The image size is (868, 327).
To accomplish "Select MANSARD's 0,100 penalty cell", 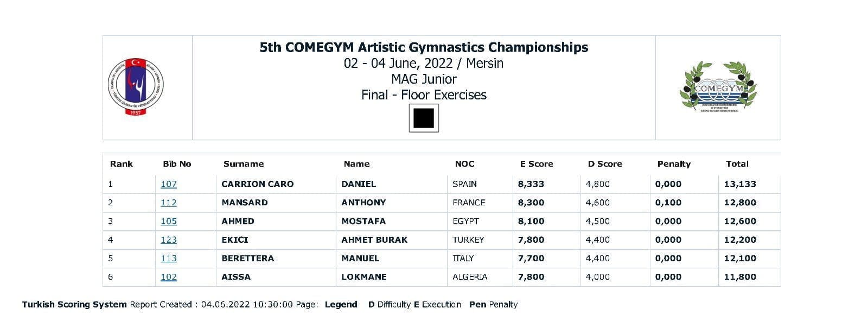I will [684, 203].
